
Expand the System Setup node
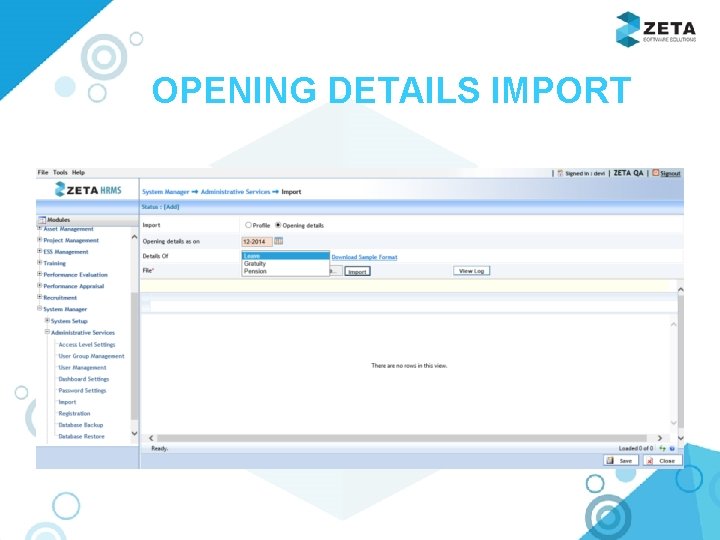click(x=47, y=321)
